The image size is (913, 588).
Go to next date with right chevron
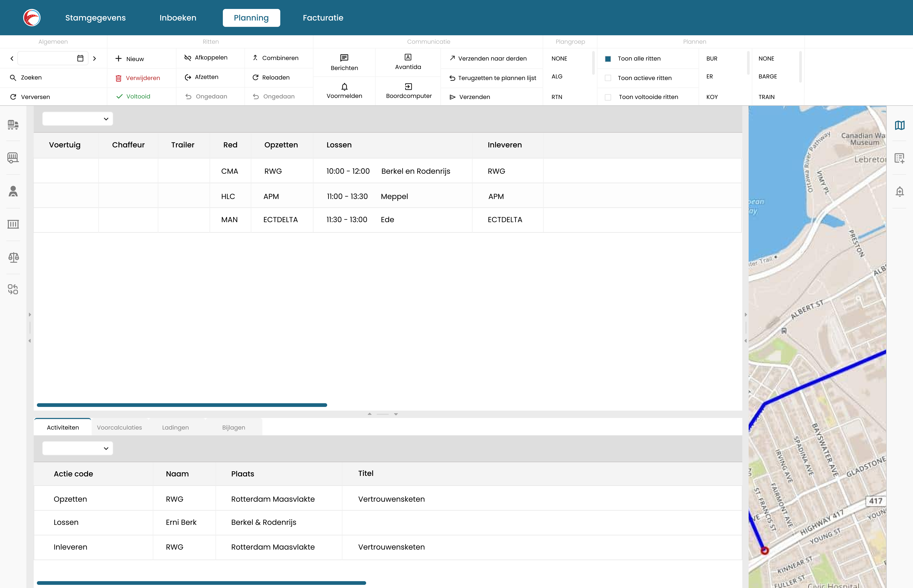click(94, 58)
